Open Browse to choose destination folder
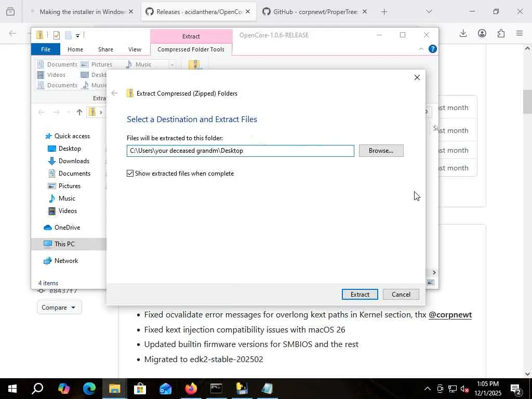Image resolution: width=532 pixels, height=399 pixels. tap(381, 151)
